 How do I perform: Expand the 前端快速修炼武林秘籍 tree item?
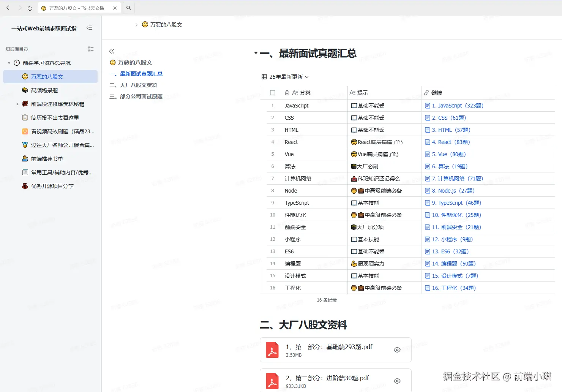pyautogui.click(x=17, y=104)
